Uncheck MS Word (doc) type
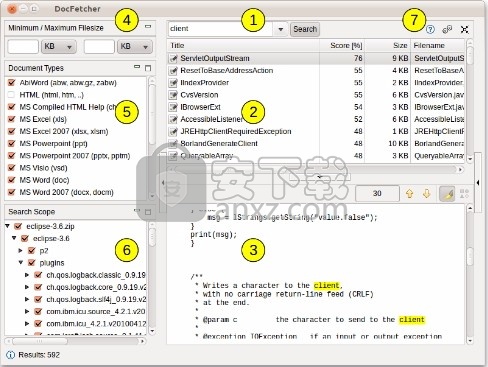The height and width of the screenshot is (367, 488). click(12, 180)
